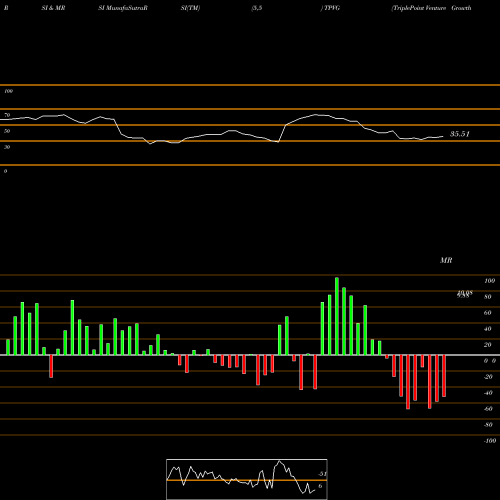Click the tallest green bar in MR histogram
This screenshot has width=500, height=500.
click(337, 316)
